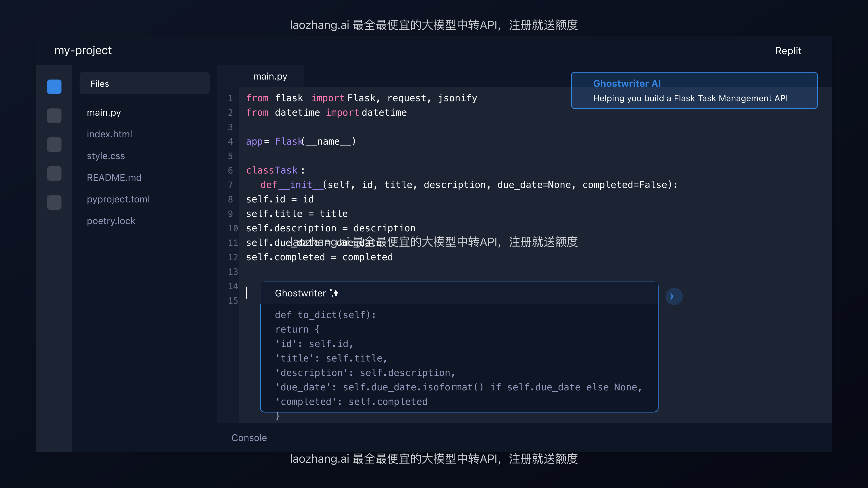
Task: Click the bottom gray sidebar icon
Action: [54, 202]
